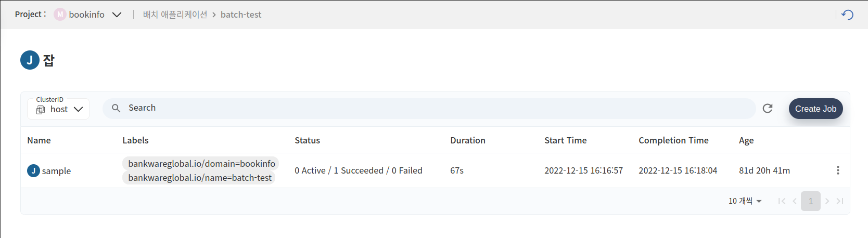Click the magnifier search icon

pyautogui.click(x=116, y=108)
